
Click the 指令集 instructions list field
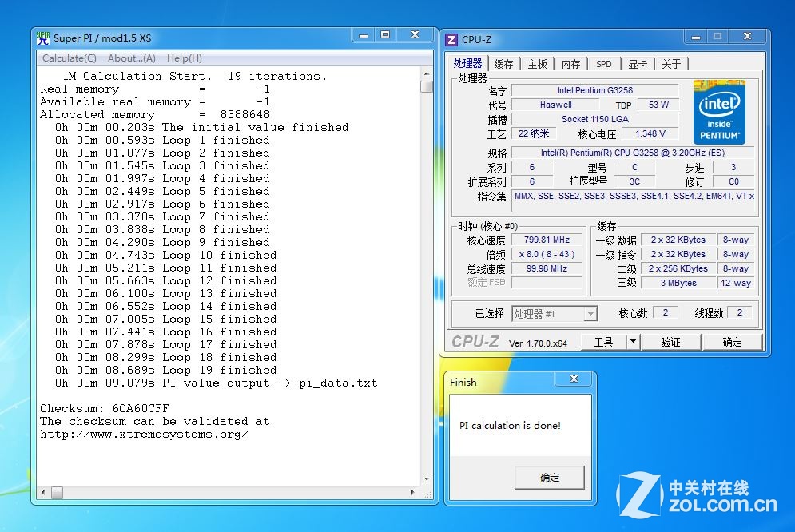click(x=634, y=200)
